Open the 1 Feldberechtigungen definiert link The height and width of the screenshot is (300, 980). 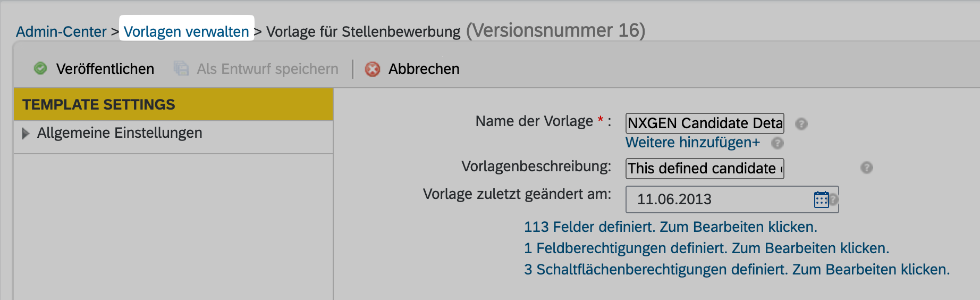point(706,248)
